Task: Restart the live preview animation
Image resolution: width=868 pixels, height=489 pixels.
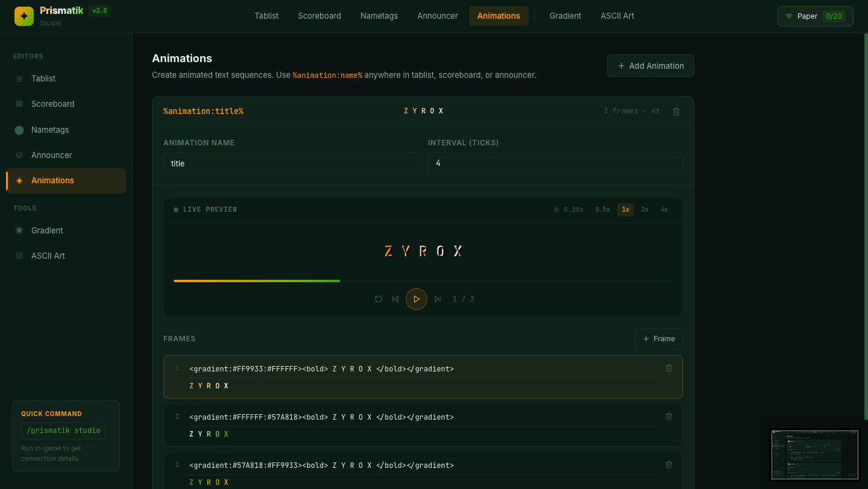Action: [379, 299]
